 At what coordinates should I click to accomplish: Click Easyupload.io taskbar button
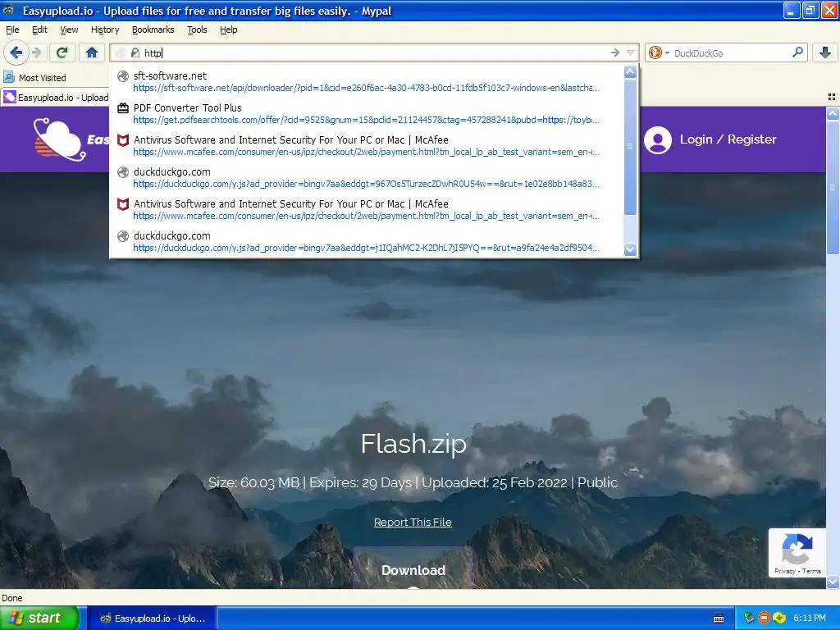(152, 619)
